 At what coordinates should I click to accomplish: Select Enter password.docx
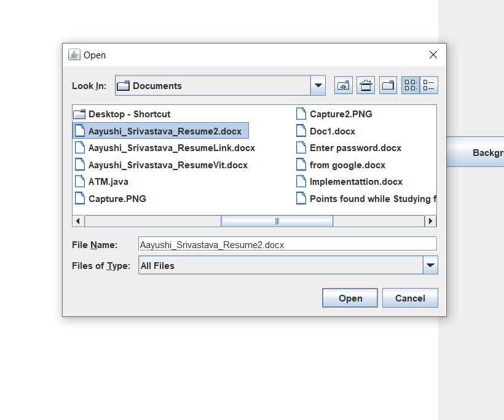click(348, 148)
